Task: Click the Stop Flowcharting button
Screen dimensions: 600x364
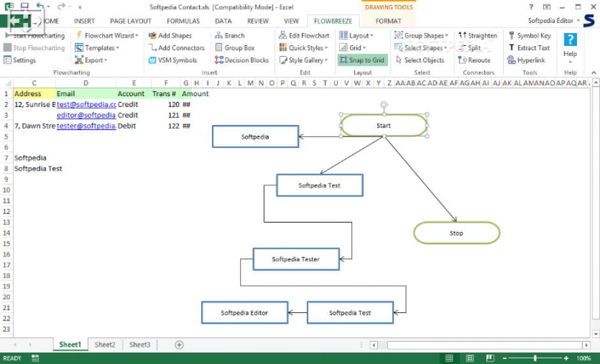Action: pos(34,48)
